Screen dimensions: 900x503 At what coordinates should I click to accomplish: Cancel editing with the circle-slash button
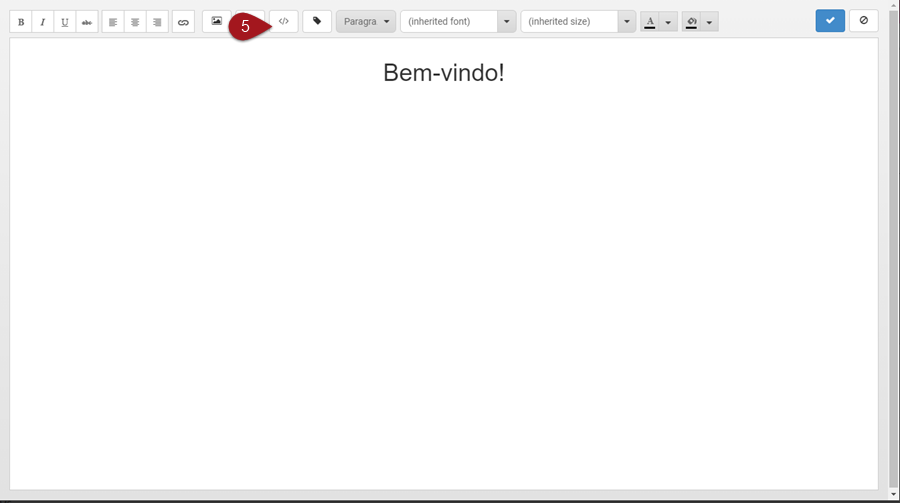click(x=863, y=21)
